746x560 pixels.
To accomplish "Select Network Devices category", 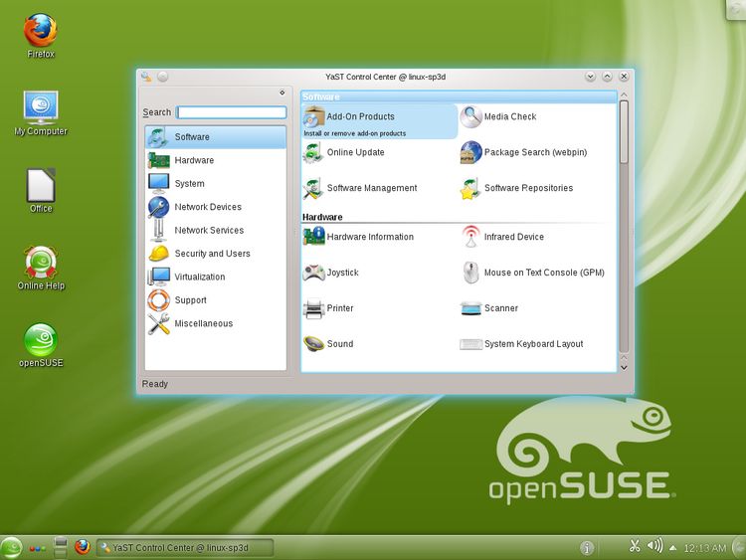I will [x=207, y=208].
